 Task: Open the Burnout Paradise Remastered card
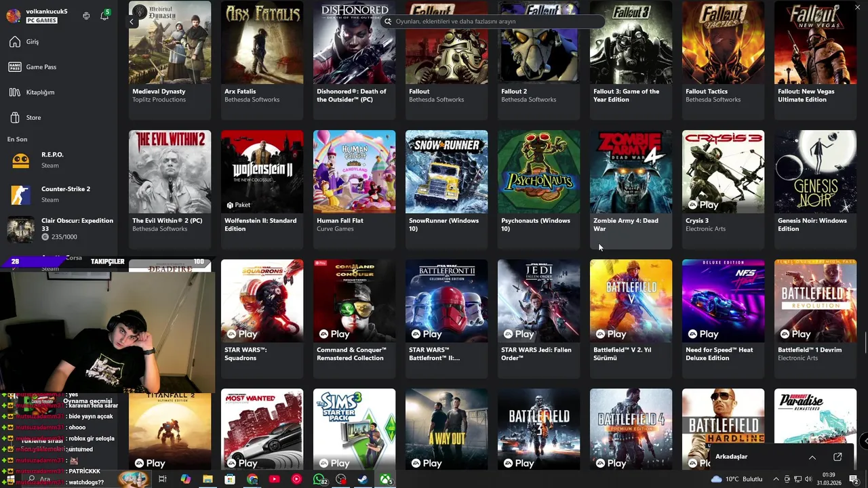pos(815,415)
